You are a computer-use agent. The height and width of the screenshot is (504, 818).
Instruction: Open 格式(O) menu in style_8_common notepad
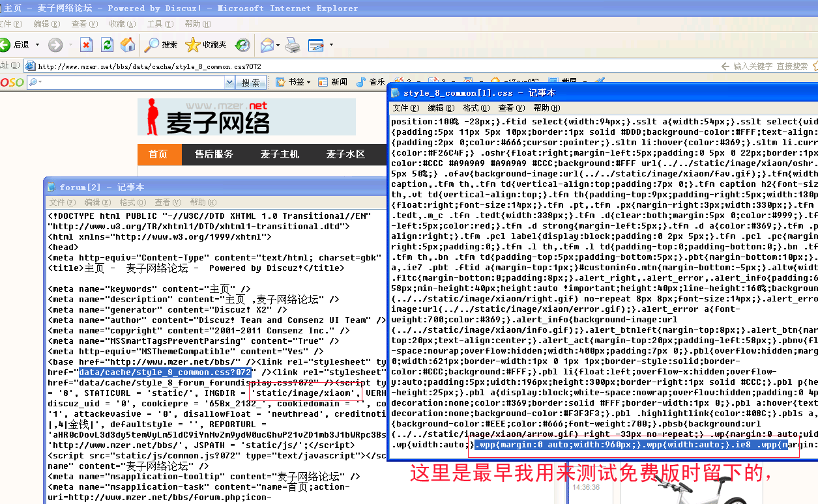tap(476, 108)
